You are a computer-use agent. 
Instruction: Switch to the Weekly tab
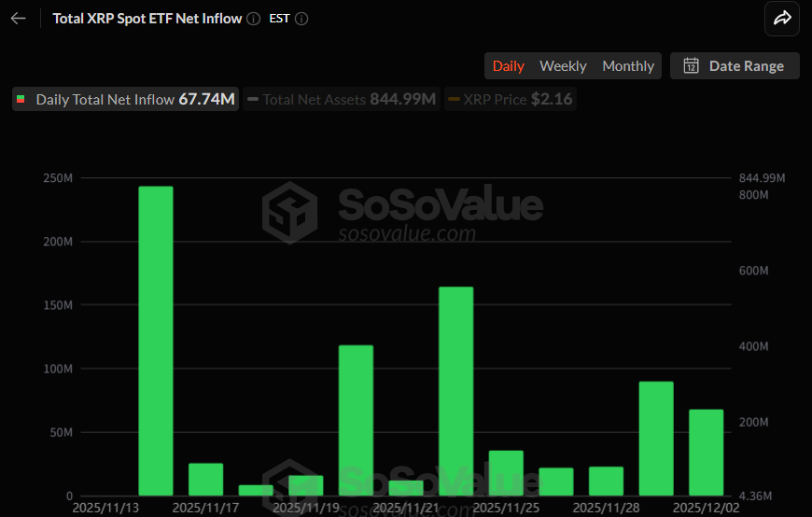(x=563, y=65)
